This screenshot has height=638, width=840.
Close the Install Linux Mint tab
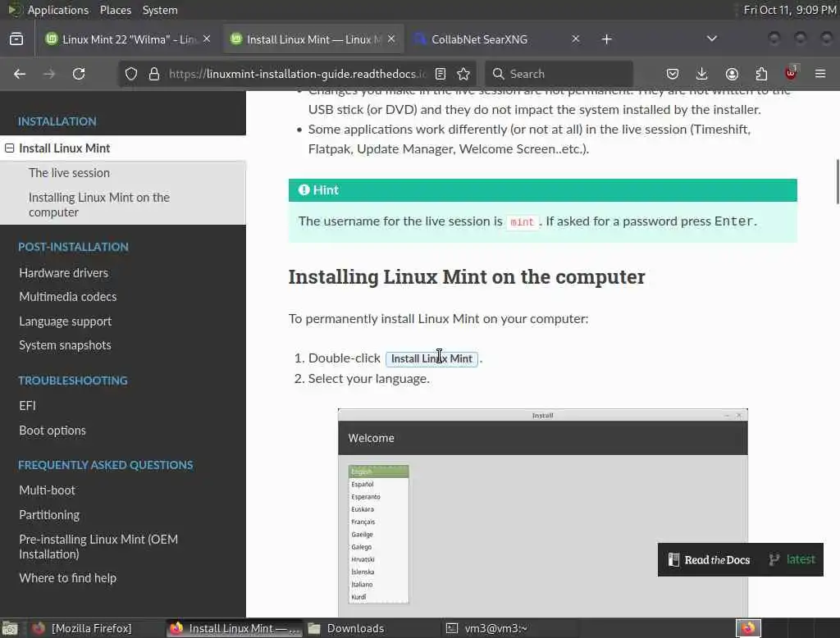coord(391,39)
